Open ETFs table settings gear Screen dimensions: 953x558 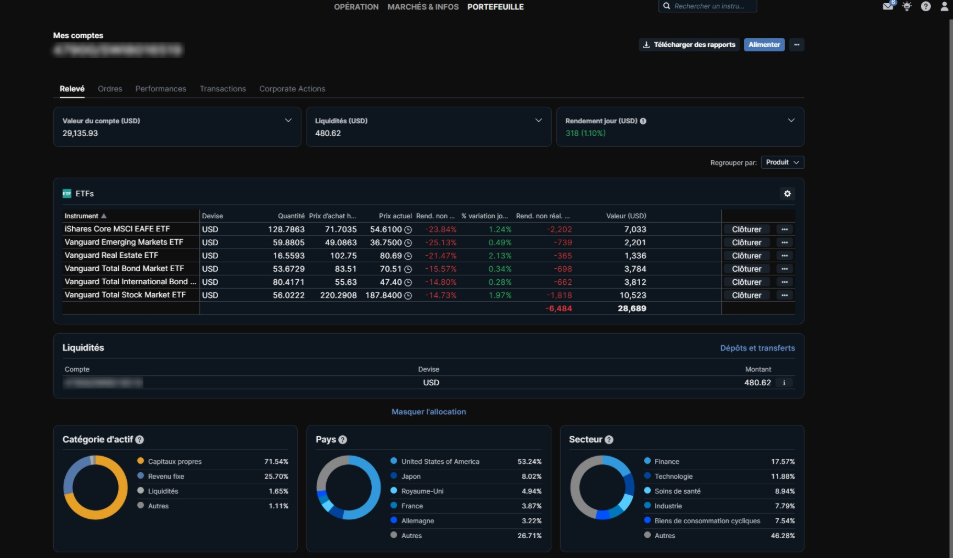787,194
